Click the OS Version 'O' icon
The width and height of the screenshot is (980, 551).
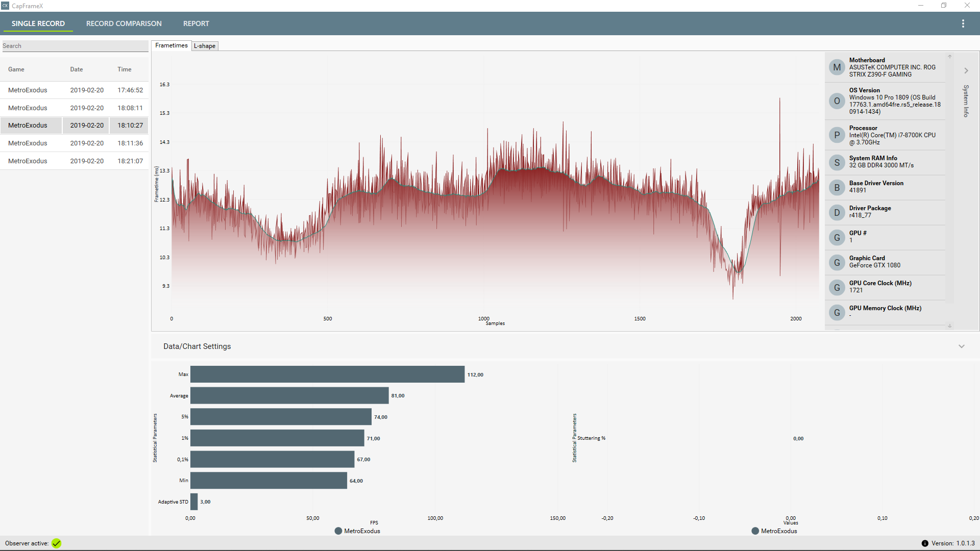coord(837,101)
